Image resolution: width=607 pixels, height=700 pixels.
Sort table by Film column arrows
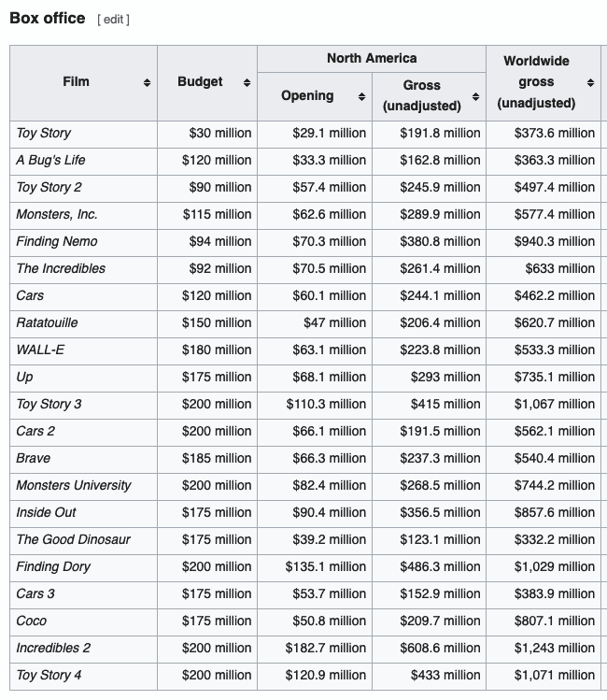147,83
